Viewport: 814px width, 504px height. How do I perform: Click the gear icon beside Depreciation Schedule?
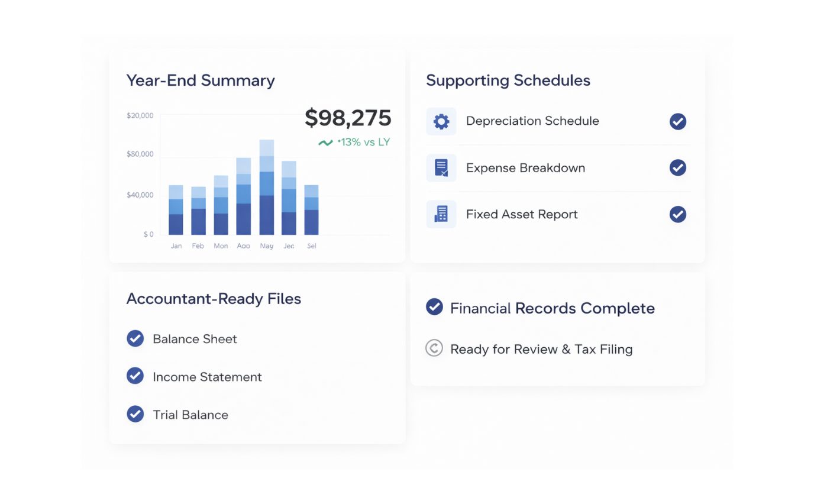(x=441, y=121)
